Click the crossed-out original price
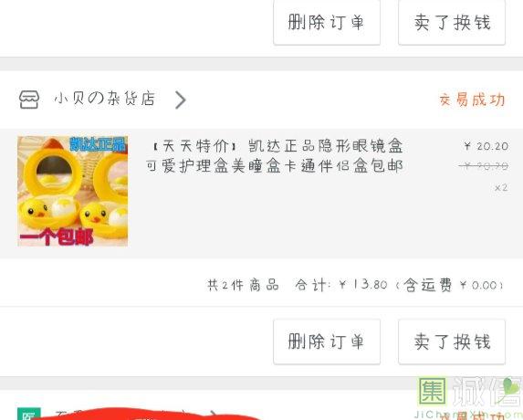Viewport: 523px width, 420px height. [x=484, y=166]
